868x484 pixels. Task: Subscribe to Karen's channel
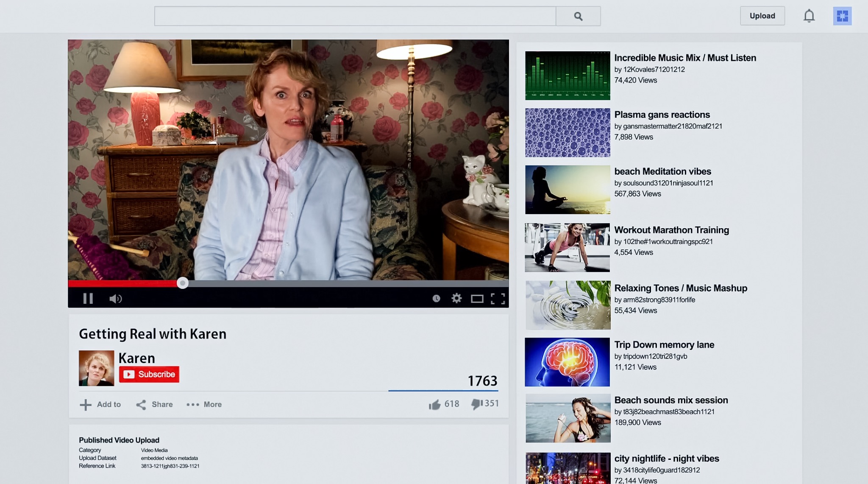click(x=149, y=374)
